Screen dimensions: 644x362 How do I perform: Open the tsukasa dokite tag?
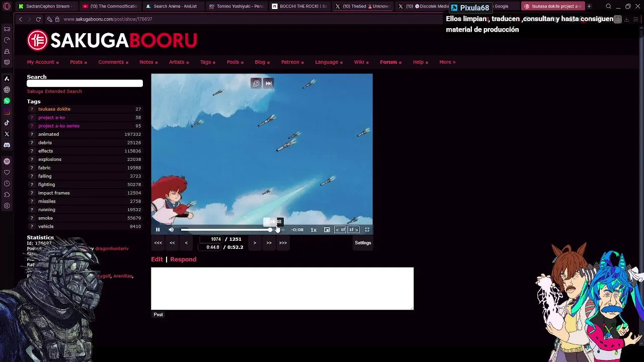tap(54, 109)
